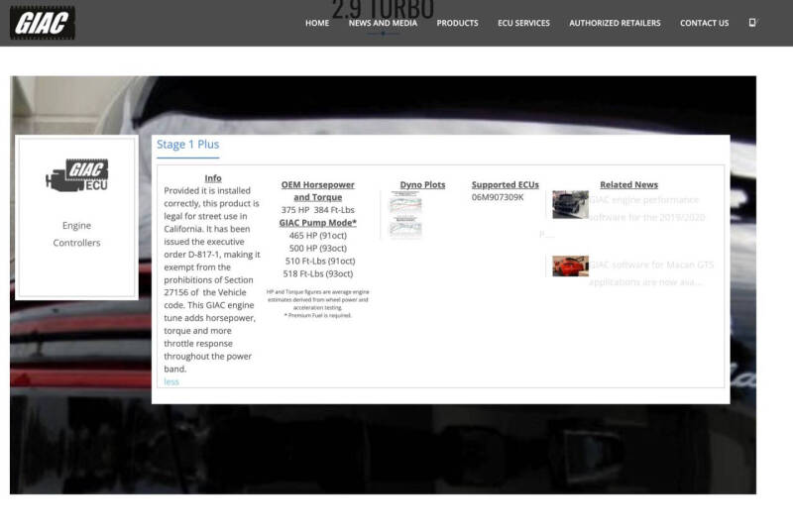Select '500 HP (93oct)' value

tap(317, 249)
